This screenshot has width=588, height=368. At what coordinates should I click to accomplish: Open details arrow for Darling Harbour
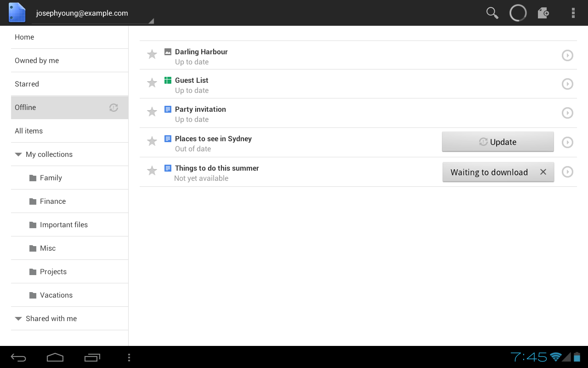pos(567,55)
